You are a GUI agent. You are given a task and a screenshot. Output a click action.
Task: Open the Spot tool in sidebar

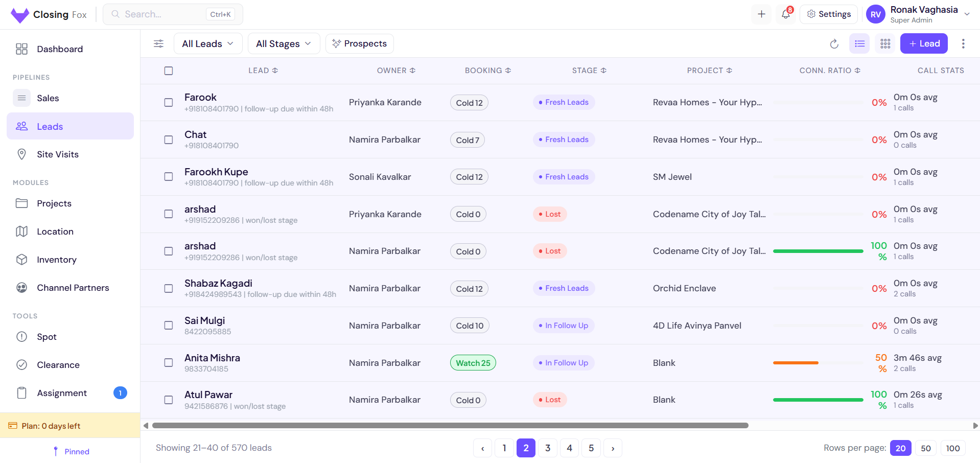pyautogui.click(x=46, y=337)
